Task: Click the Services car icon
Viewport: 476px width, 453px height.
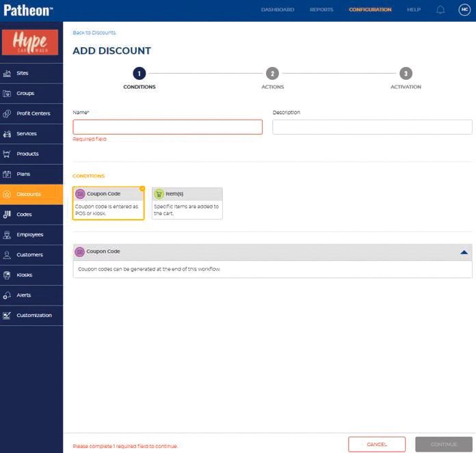Action: click(x=8, y=134)
